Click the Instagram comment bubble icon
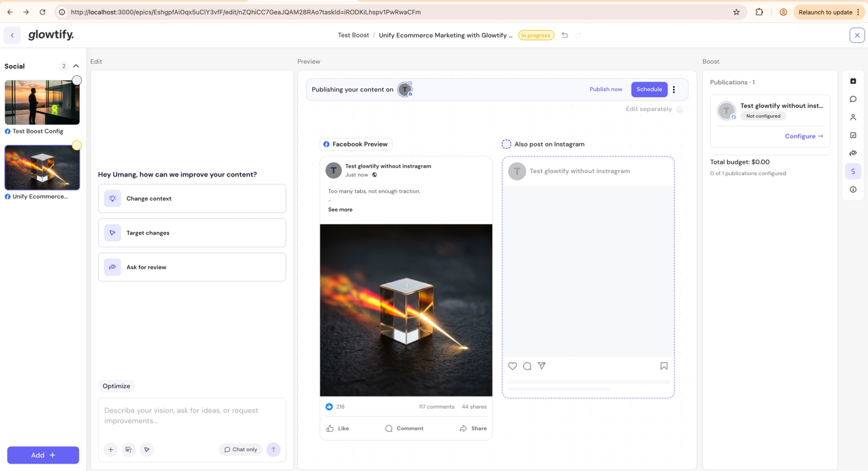 pyautogui.click(x=527, y=366)
